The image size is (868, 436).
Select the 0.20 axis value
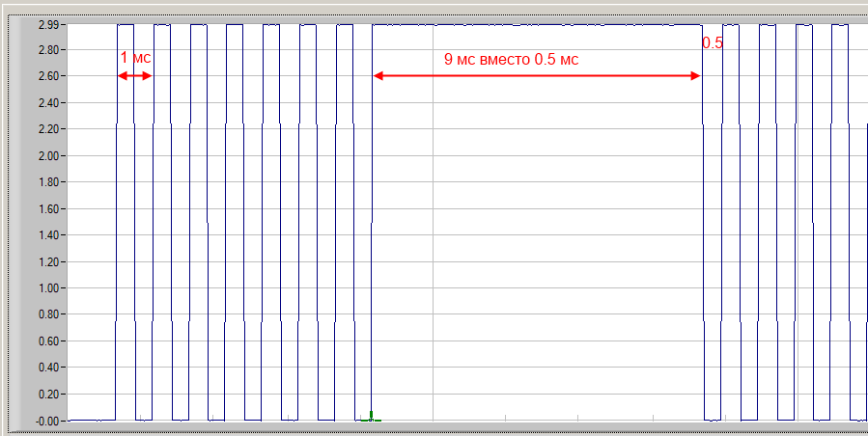[48, 394]
